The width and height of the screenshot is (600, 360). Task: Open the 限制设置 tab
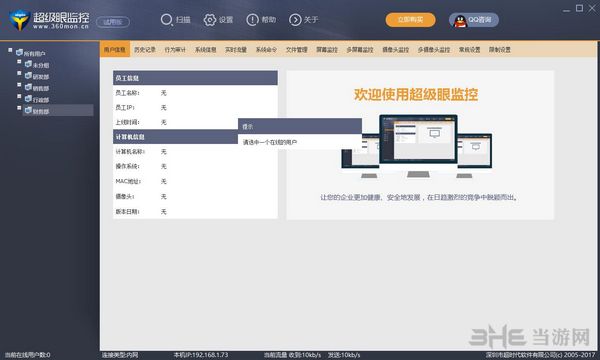click(x=499, y=50)
